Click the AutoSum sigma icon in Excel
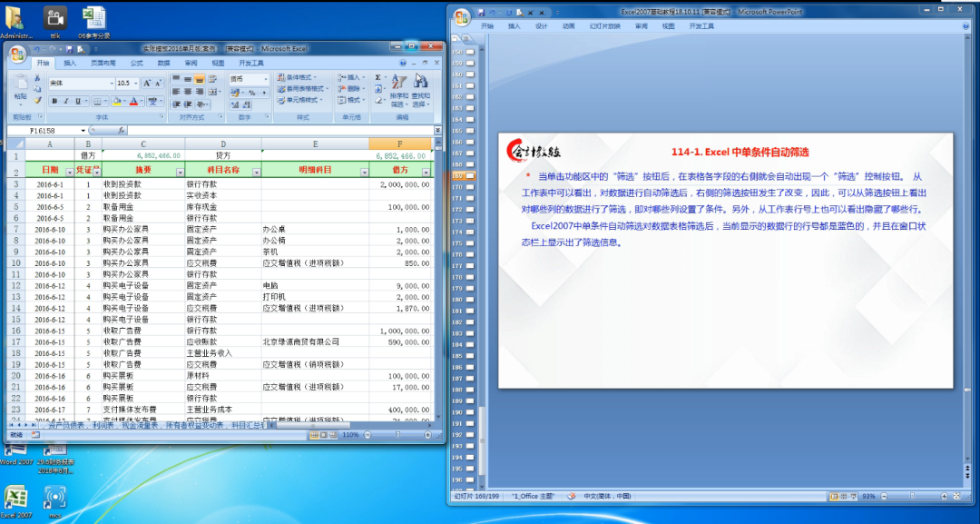 tap(377, 77)
